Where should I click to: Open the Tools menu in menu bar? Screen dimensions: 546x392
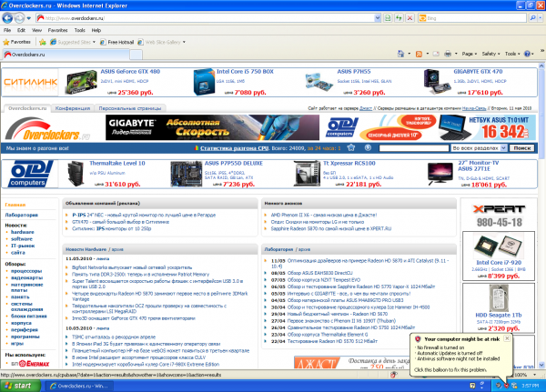79,30
